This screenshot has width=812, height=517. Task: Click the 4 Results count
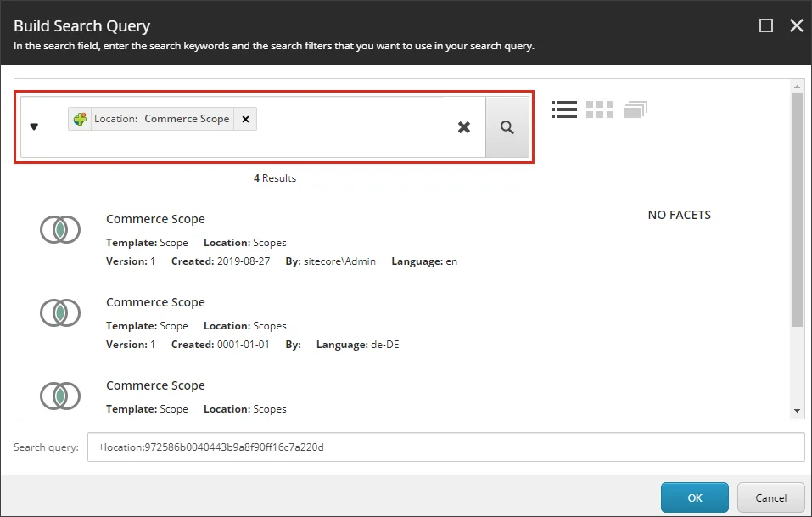pos(274,178)
